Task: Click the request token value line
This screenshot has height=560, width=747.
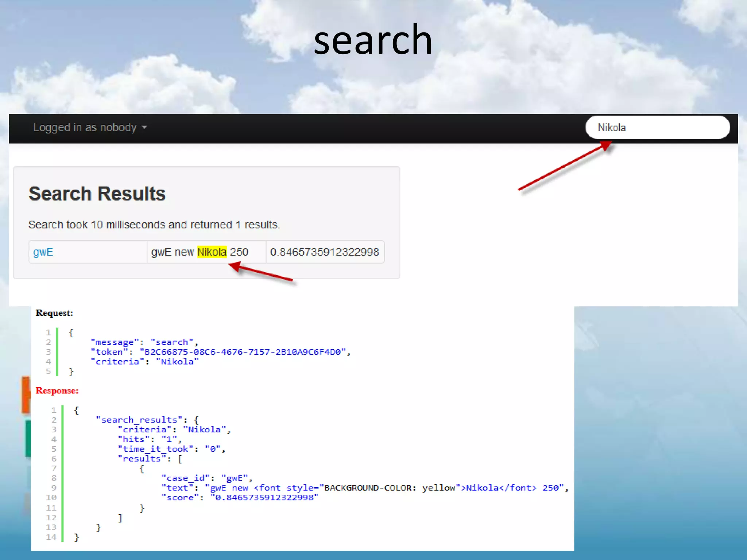Action: pos(220,352)
